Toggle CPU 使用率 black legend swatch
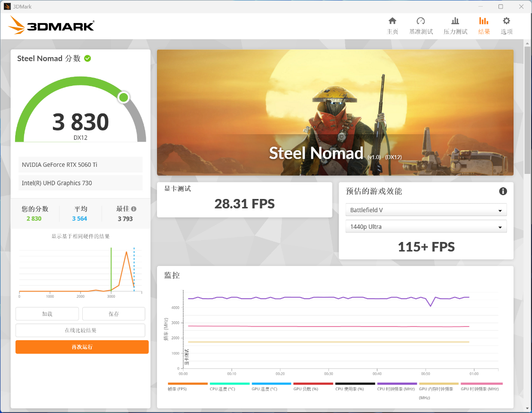Screen dimensions: 532x413 tap(355, 384)
